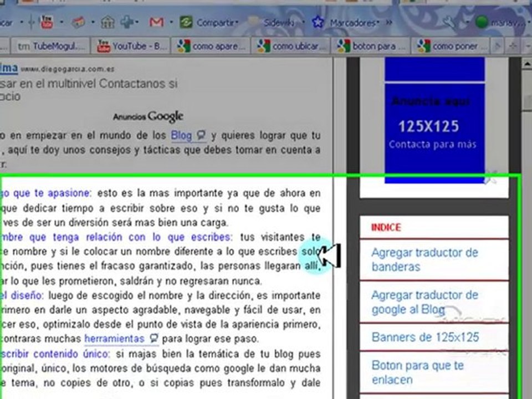
Task: Expand the dropdown arrow next to YouTube icon
Action: (62, 23)
